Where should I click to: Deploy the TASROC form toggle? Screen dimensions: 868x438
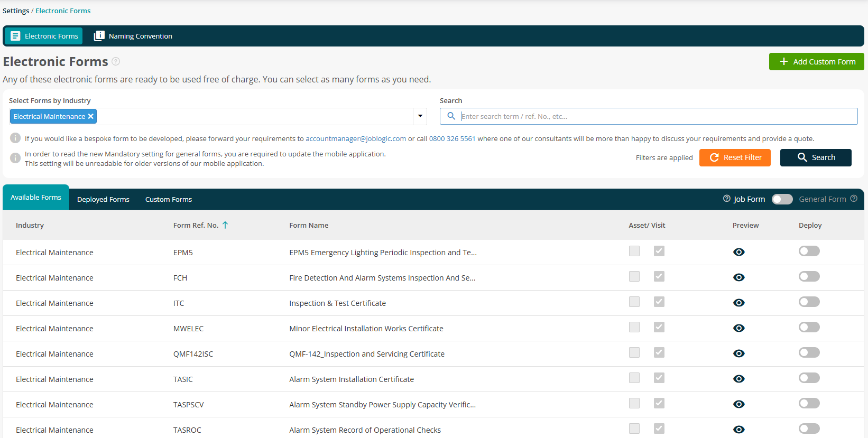(809, 428)
